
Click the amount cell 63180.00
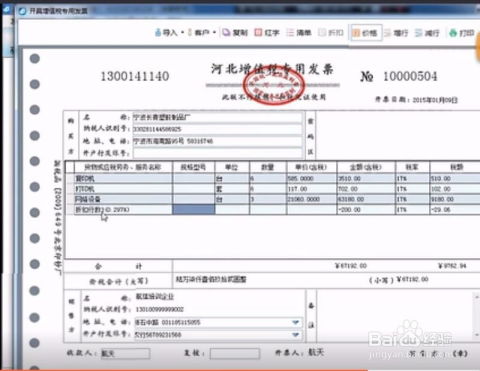[x=366, y=199]
